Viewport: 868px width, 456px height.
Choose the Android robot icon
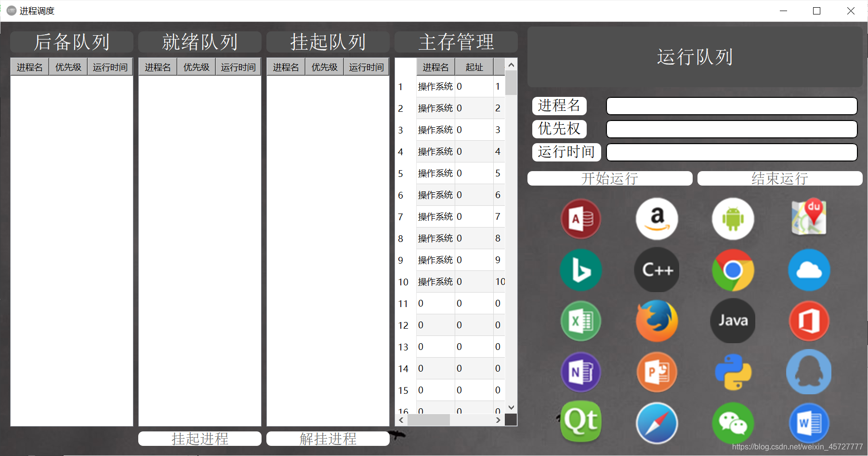733,219
